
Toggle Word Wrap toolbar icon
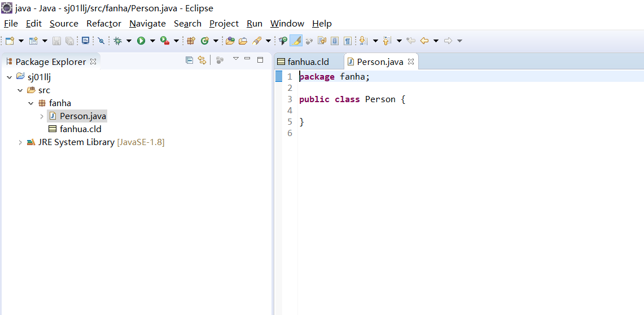tap(322, 41)
